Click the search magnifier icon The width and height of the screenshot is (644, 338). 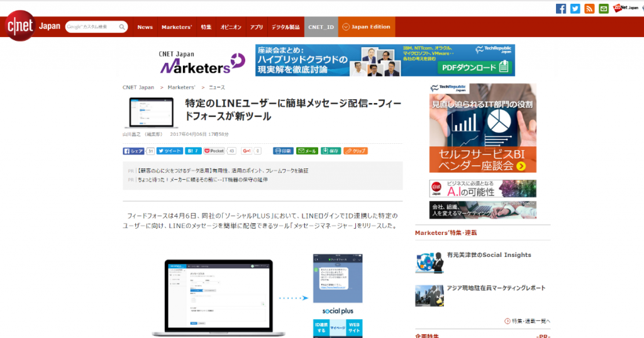click(122, 27)
